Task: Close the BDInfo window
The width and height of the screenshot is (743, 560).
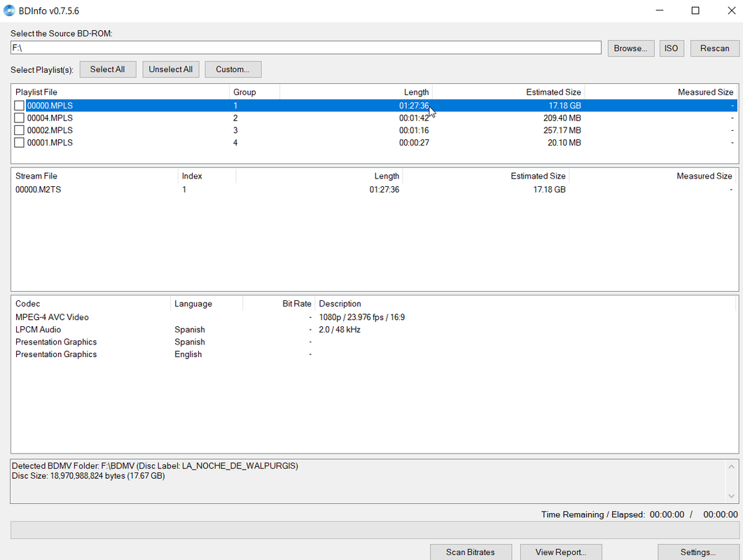Action: [x=731, y=10]
